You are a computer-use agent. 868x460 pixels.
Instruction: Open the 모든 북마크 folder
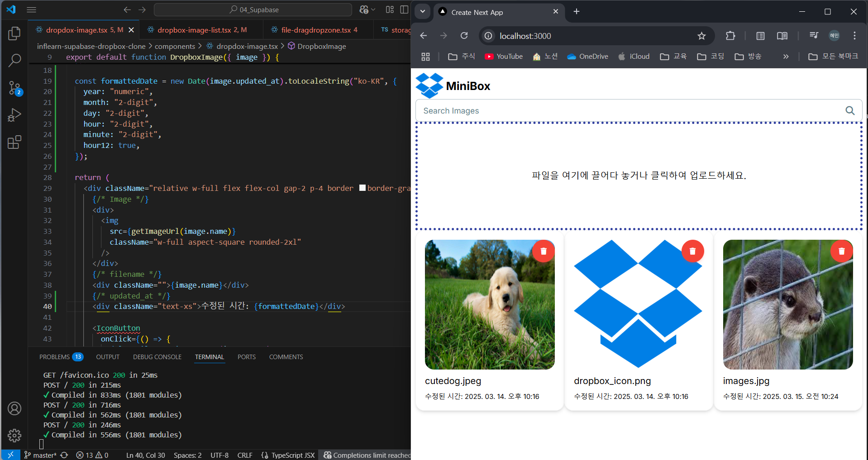[x=834, y=57]
